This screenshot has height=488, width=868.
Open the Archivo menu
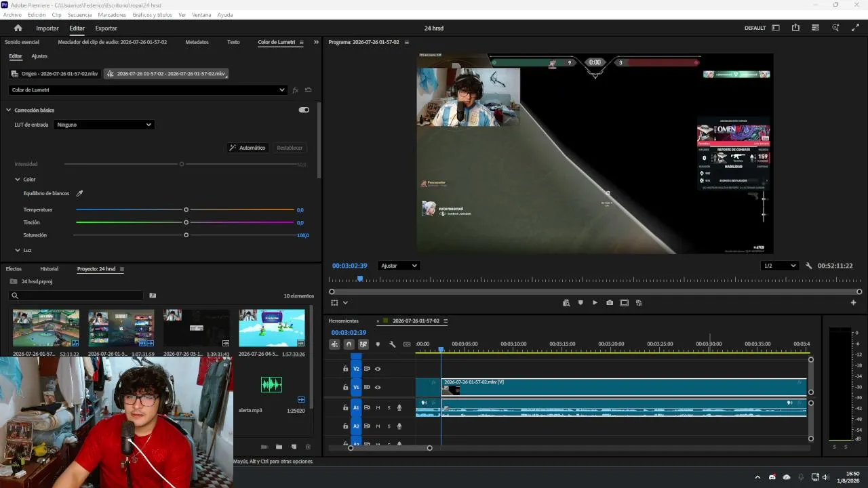click(x=12, y=14)
